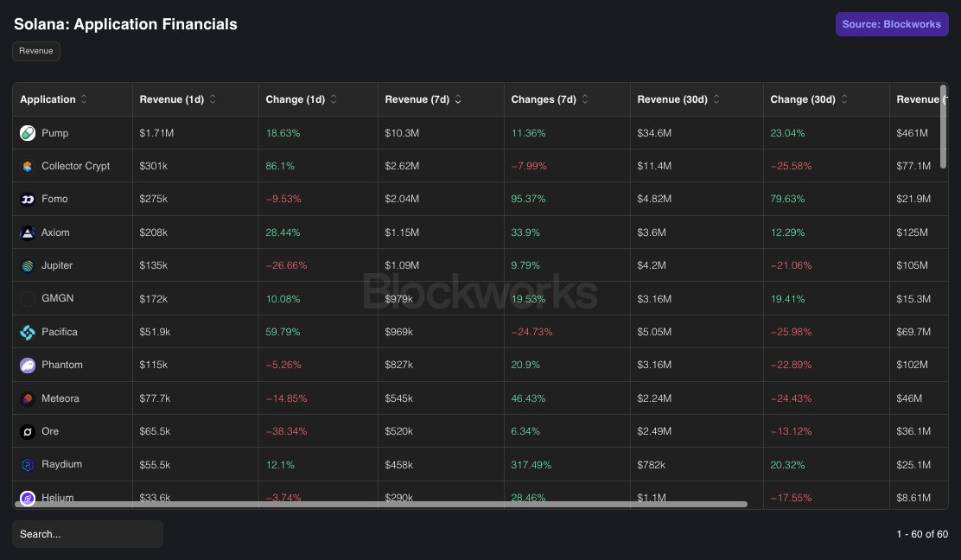Select the Jupiter application name
This screenshot has height=560, width=961.
(x=57, y=266)
